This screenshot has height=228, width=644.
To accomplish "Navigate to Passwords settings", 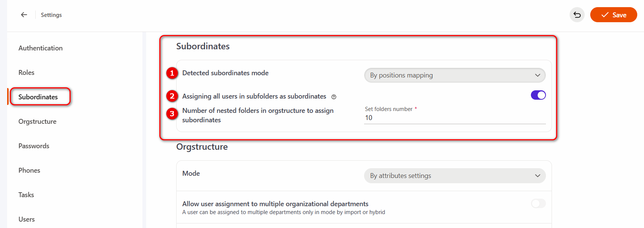I will pyautogui.click(x=34, y=146).
